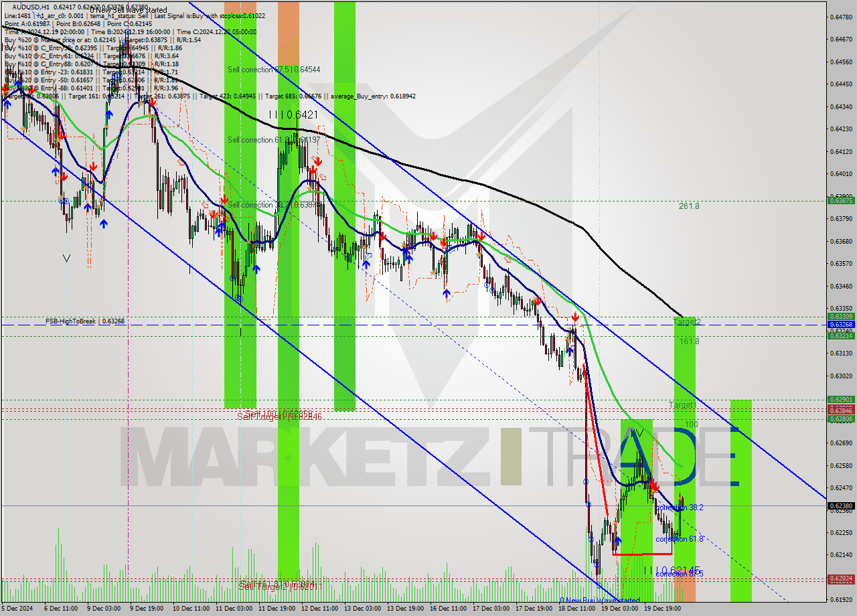Click the 0.63020 price axis value
Viewport: 857px width, 616px height.
(841, 376)
